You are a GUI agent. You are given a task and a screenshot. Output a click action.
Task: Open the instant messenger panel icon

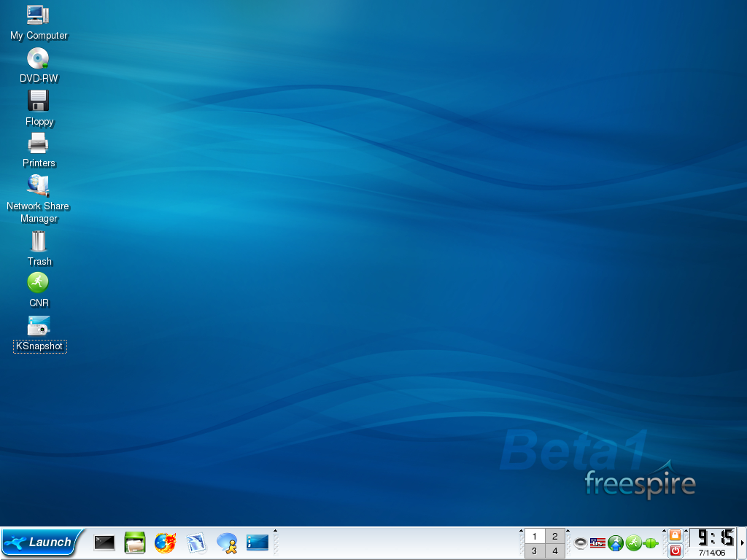click(228, 542)
